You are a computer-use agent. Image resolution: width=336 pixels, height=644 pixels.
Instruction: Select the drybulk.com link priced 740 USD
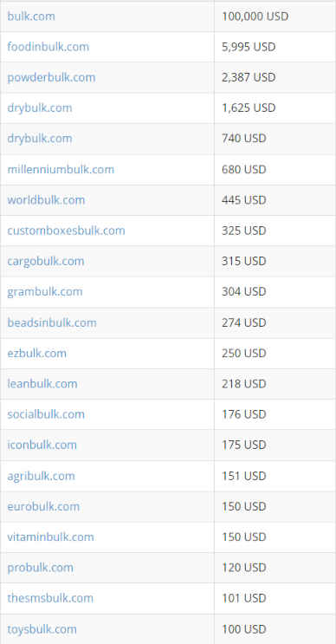point(40,139)
